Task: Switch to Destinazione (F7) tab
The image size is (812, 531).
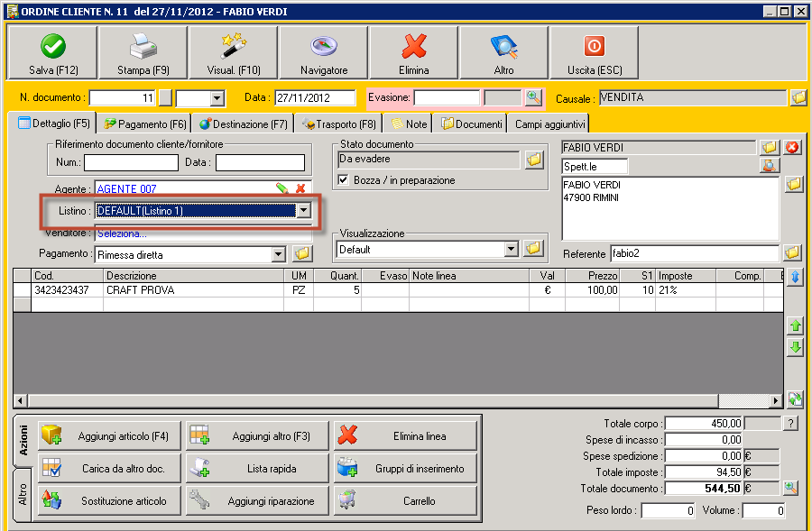Action: pos(244,124)
